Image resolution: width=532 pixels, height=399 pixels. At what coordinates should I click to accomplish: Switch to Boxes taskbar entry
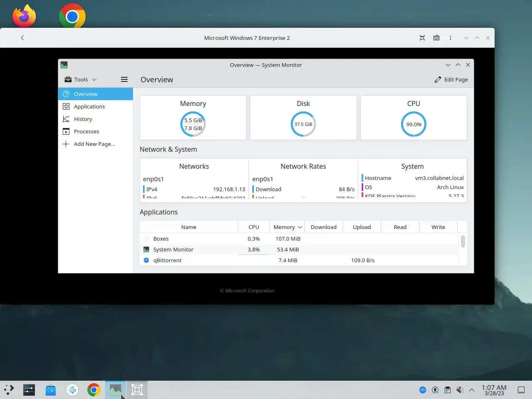click(x=137, y=390)
